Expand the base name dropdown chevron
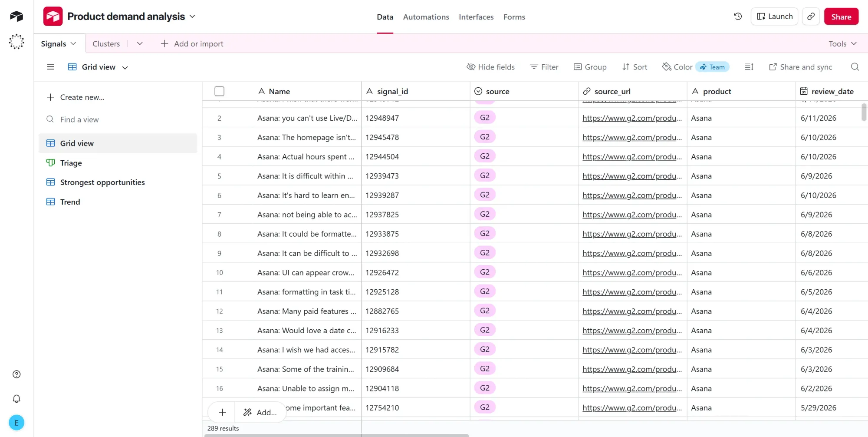 (x=193, y=17)
